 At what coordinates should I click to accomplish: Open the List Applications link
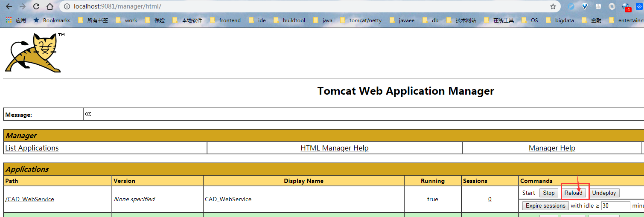(32, 148)
